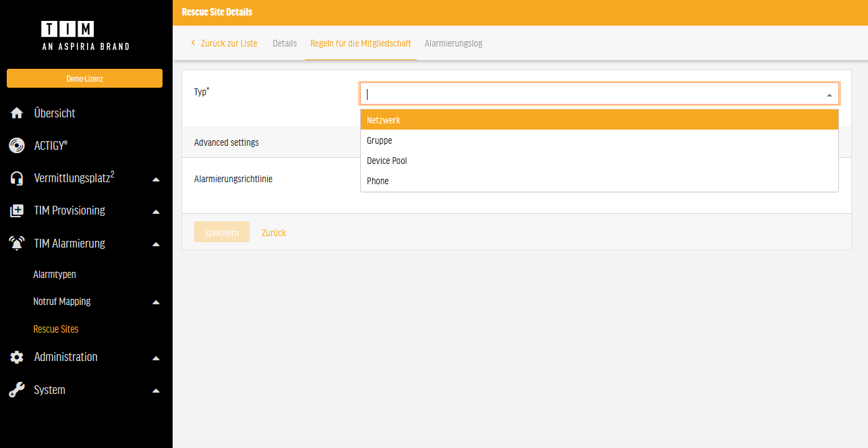Click the TIM Alarmierung alarm bell icon
868x448 pixels.
coord(17,244)
